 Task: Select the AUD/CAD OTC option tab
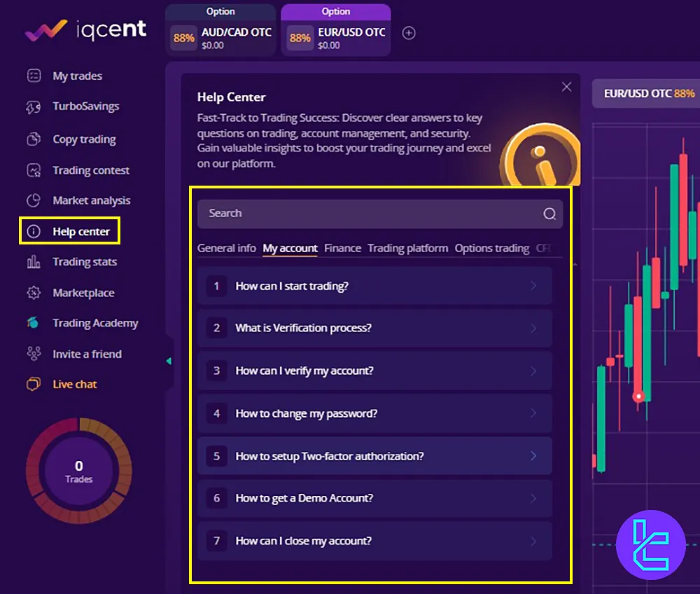click(x=220, y=30)
